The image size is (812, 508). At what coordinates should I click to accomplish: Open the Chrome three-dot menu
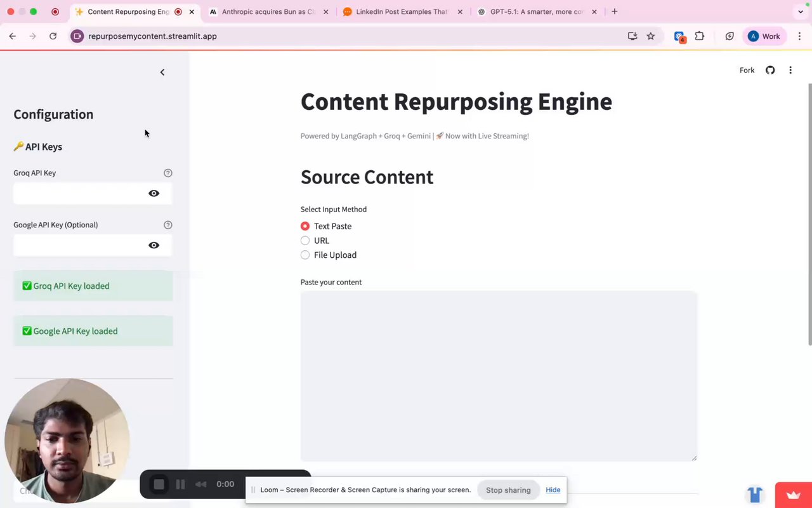pyautogui.click(x=799, y=36)
